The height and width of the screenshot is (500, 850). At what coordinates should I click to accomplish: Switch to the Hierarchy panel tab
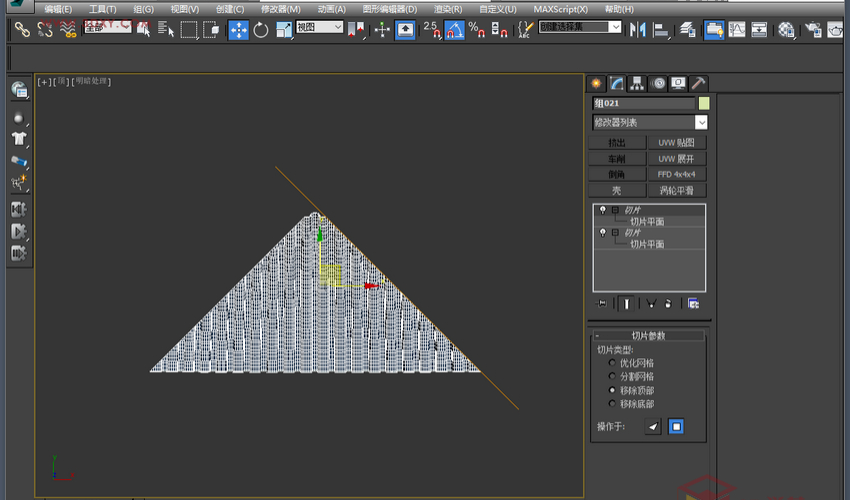point(637,84)
